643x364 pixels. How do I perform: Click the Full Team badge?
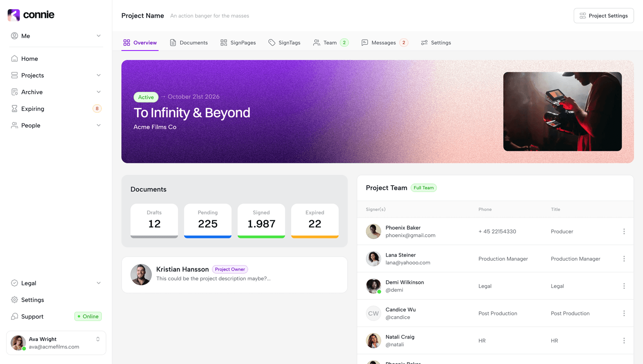click(x=424, y=188)
